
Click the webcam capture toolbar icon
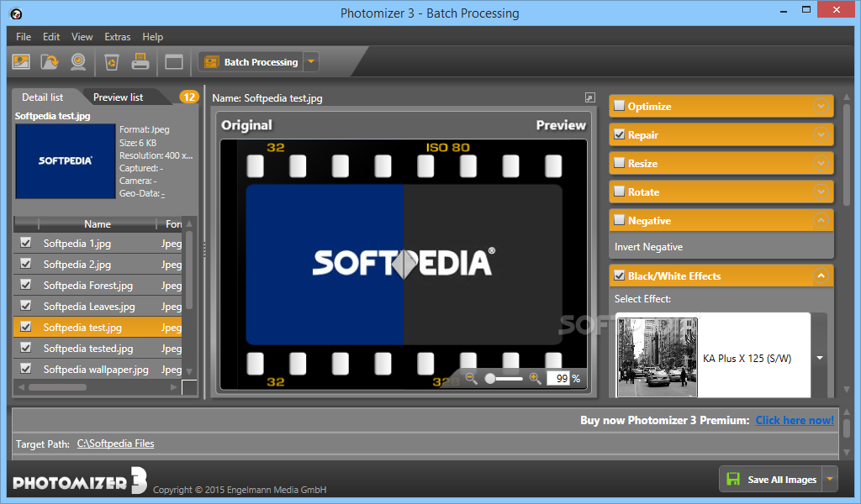click(x=78, y=62)
